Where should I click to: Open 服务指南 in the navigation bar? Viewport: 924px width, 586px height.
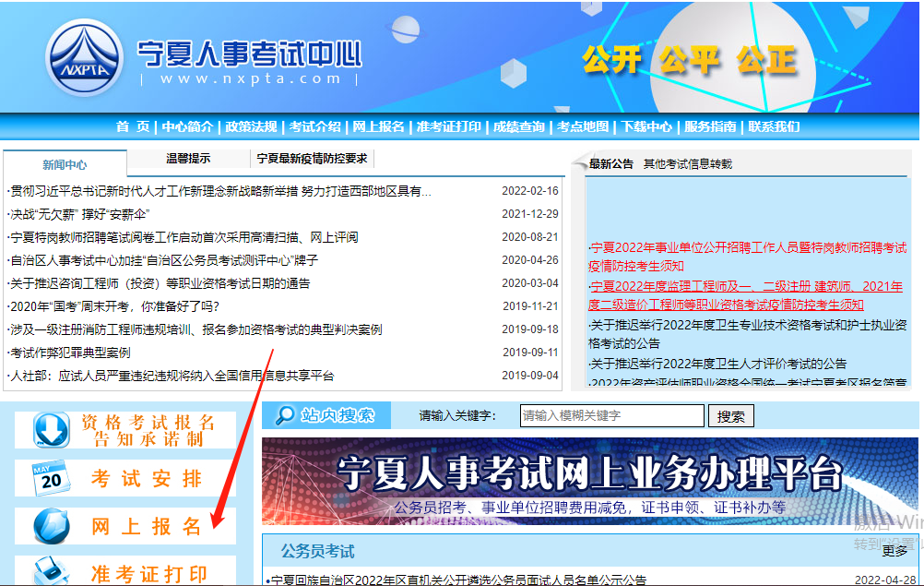click(709, 126)
